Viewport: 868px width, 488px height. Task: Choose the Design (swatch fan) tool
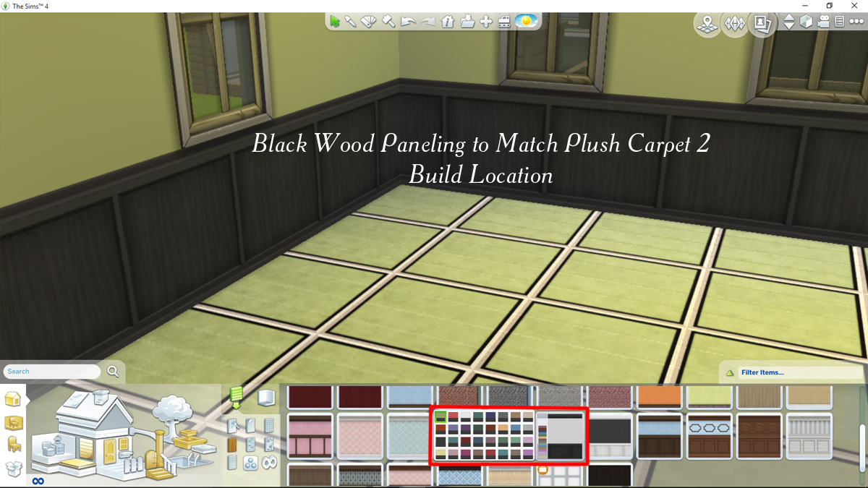click(x=369, y=21)
